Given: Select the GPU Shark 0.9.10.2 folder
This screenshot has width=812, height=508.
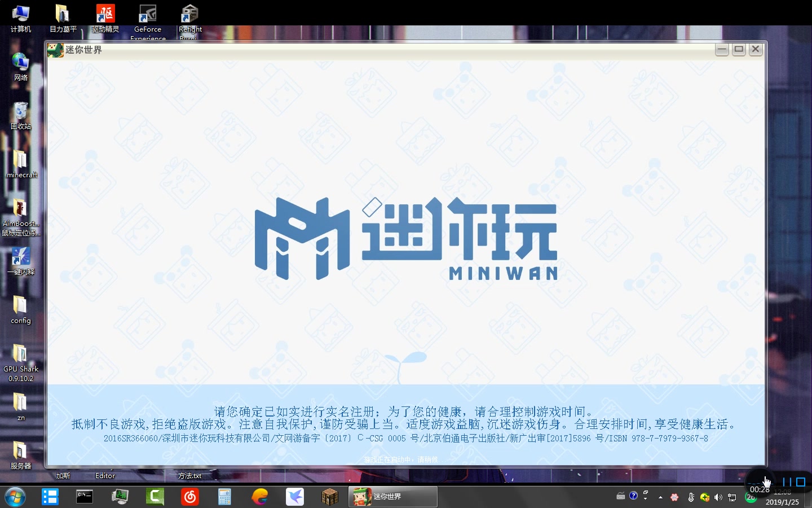Looking at the screenshot, I should pos(21,362).
